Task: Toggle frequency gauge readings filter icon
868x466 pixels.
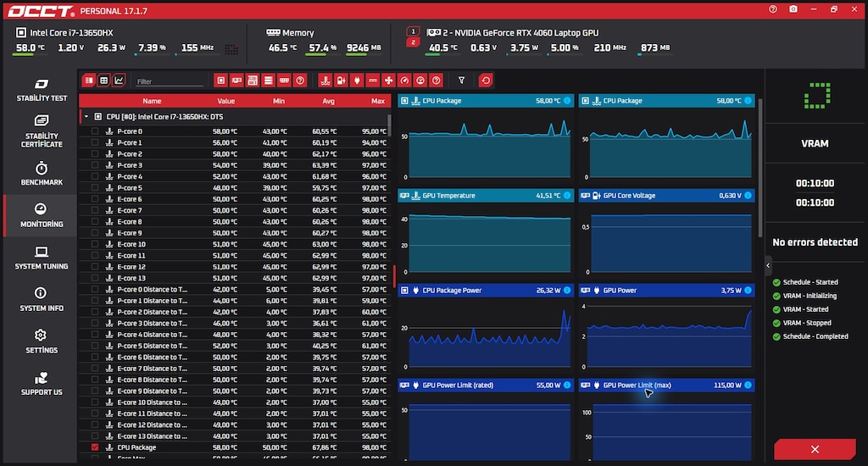Action: click(404, 80)
